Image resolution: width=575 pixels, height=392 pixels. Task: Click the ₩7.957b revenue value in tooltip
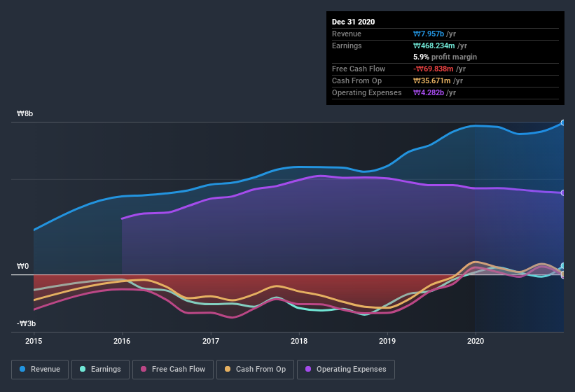pos(429,34)
